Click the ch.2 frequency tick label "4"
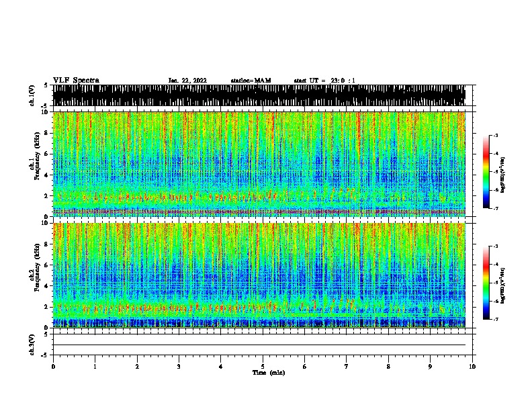The width and height of the screenshot is (532, 411). 47,286
